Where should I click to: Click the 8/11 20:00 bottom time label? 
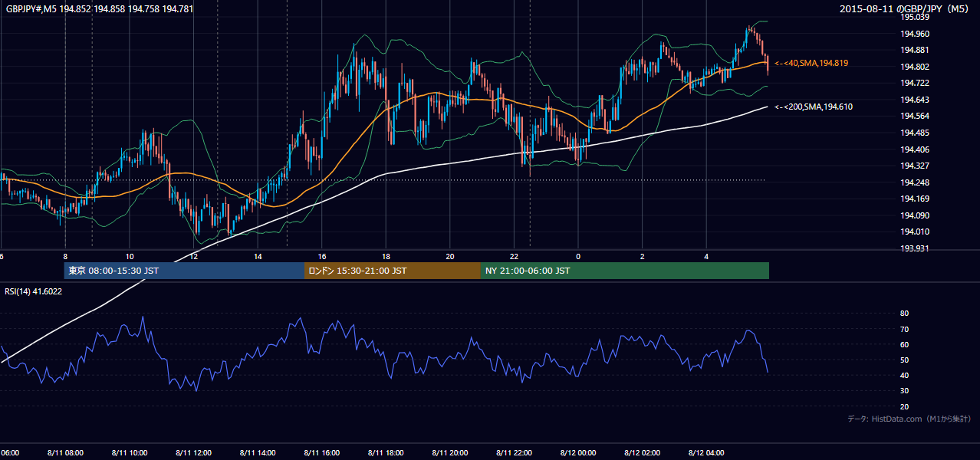point(449,453)
